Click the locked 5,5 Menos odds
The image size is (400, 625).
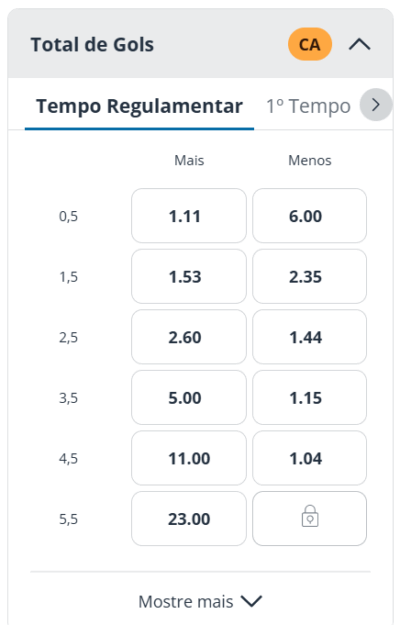[x=310, y=518]
